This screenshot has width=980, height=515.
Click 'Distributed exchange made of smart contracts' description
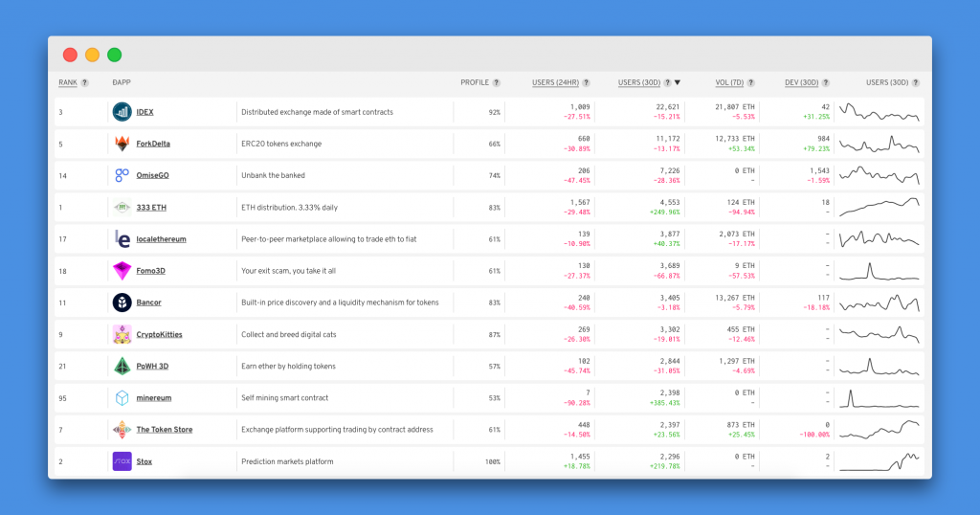[317, 112]
